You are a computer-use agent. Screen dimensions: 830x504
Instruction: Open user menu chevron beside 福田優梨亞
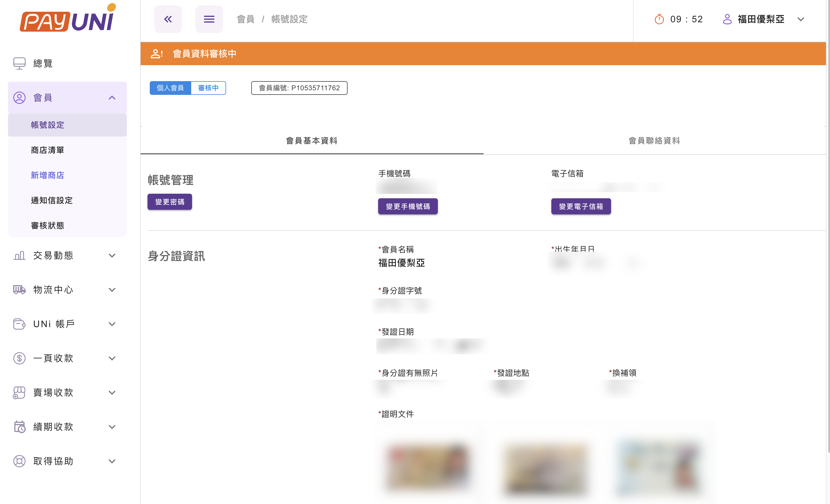point(801,19)
